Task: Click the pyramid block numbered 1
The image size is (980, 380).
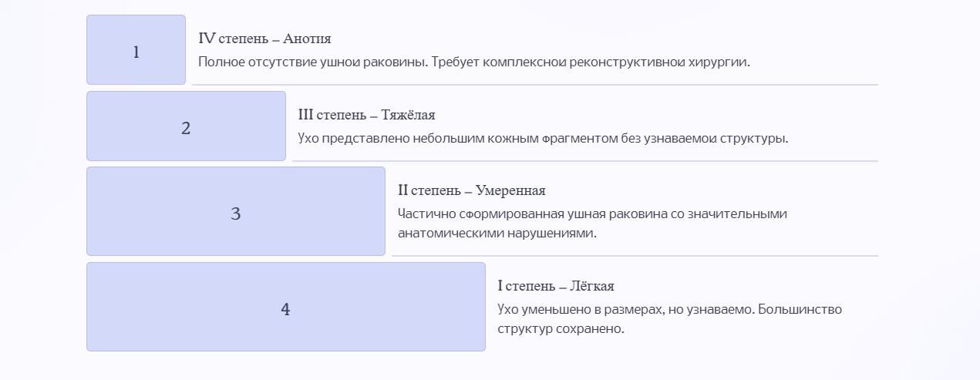Action: pos(136,49)
